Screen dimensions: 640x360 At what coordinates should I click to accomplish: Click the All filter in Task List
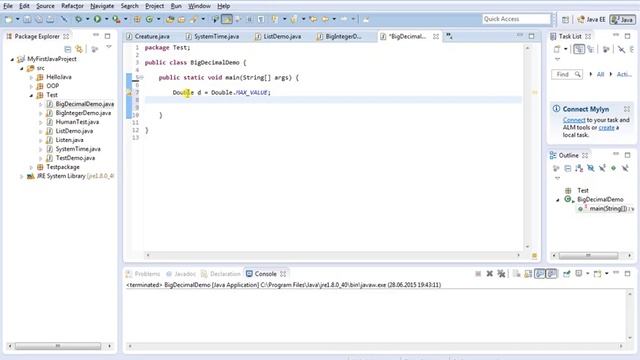[x=600, y=74]
